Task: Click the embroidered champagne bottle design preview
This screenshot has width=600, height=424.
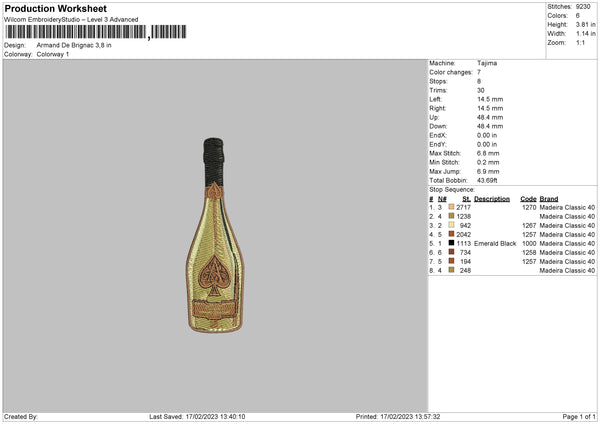Action: (215, 235)
